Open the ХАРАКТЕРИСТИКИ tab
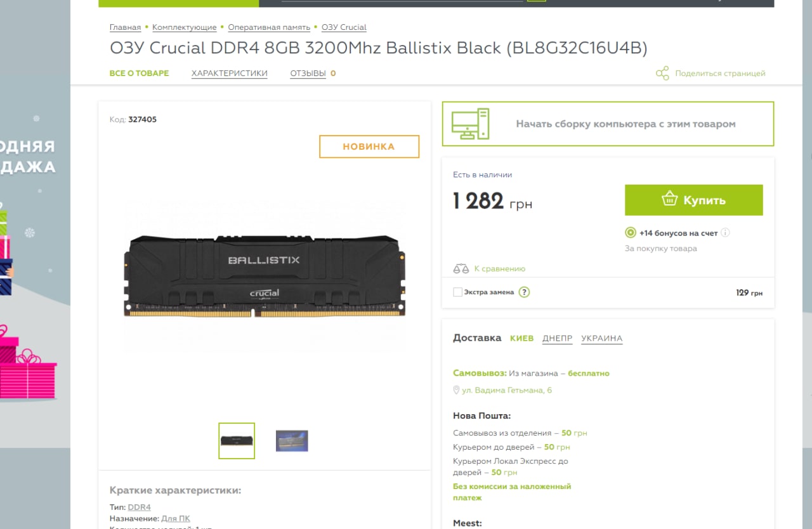The width and height of the screenshot is (812, 529). click(230, 73)
